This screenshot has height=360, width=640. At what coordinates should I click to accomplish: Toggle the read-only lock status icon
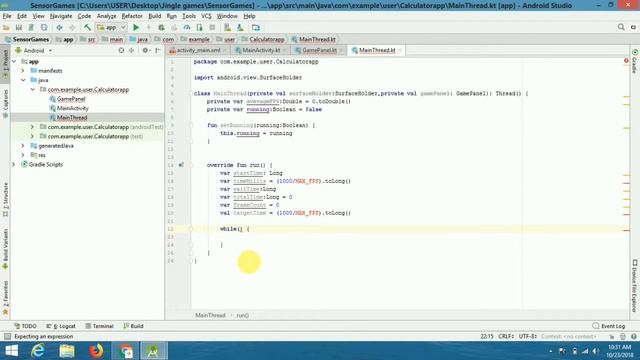coord(611,336)
